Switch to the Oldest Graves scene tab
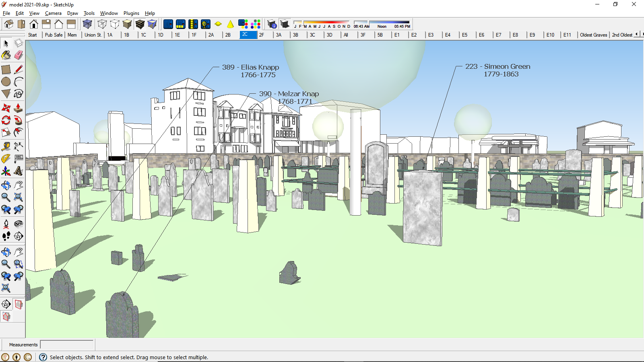 tap(593, 35)
